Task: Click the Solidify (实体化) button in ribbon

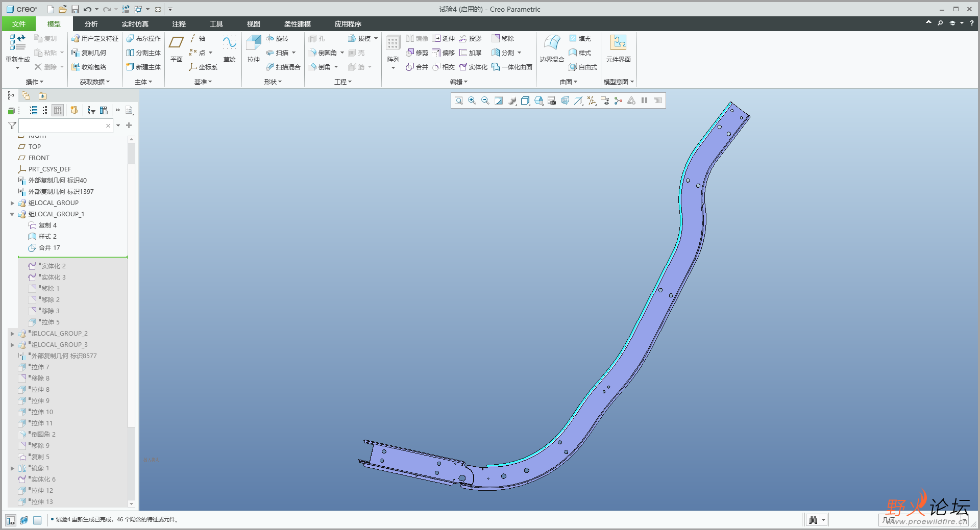Action: 473,67
